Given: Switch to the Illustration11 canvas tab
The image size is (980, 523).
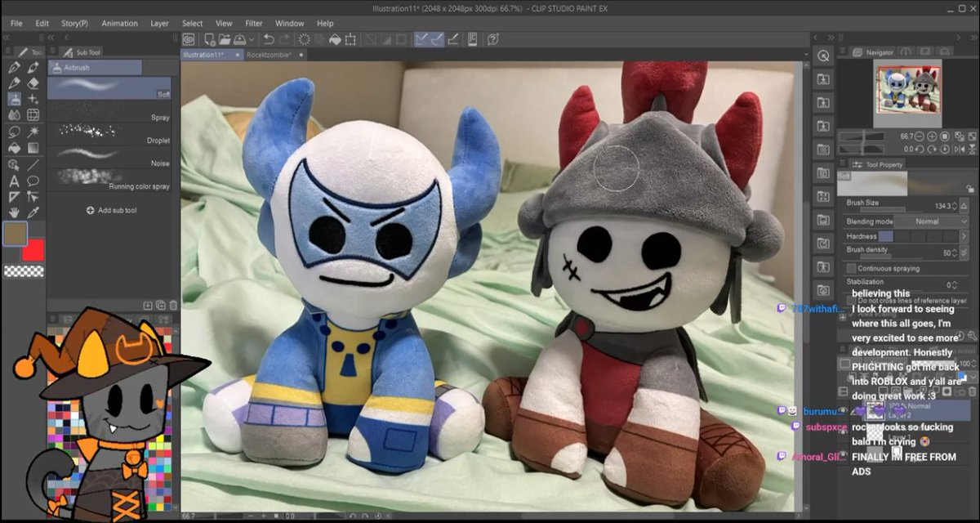Looking at the screenshot, I should point(211,55).
